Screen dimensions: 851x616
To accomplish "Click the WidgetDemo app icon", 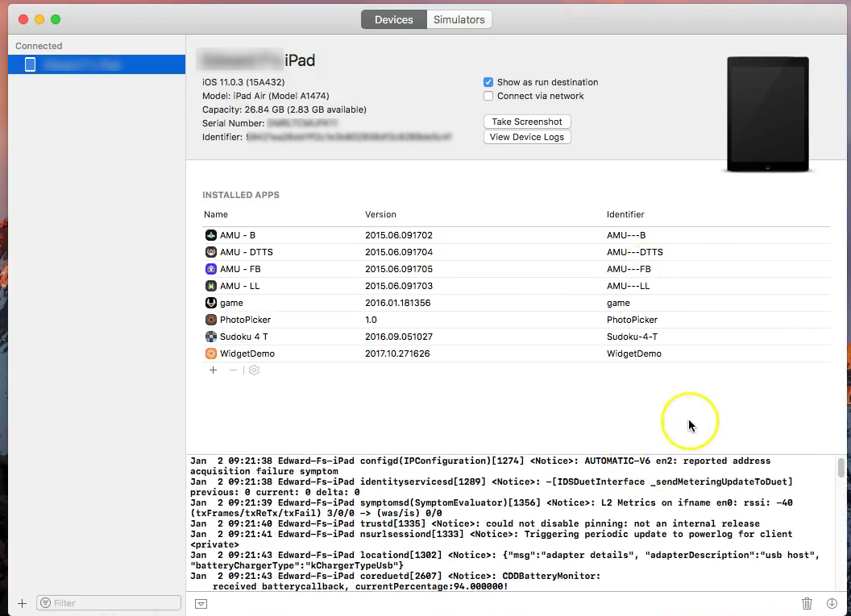I will 211,353.
